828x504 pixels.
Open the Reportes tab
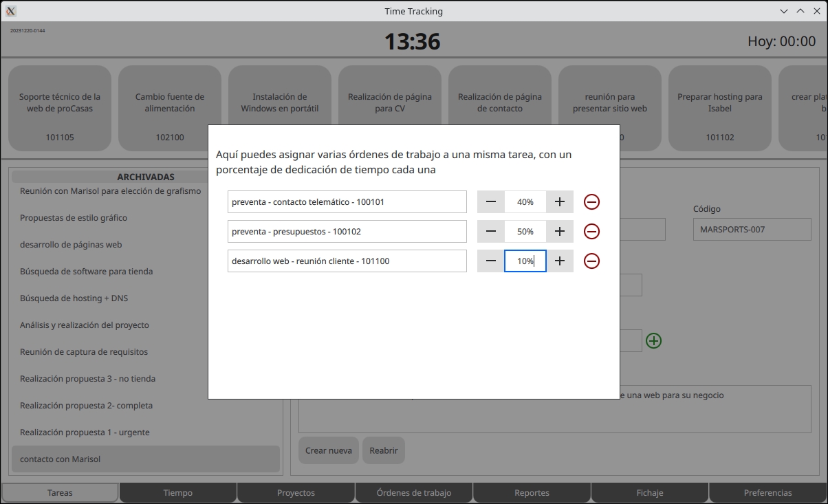coord(532,492)
